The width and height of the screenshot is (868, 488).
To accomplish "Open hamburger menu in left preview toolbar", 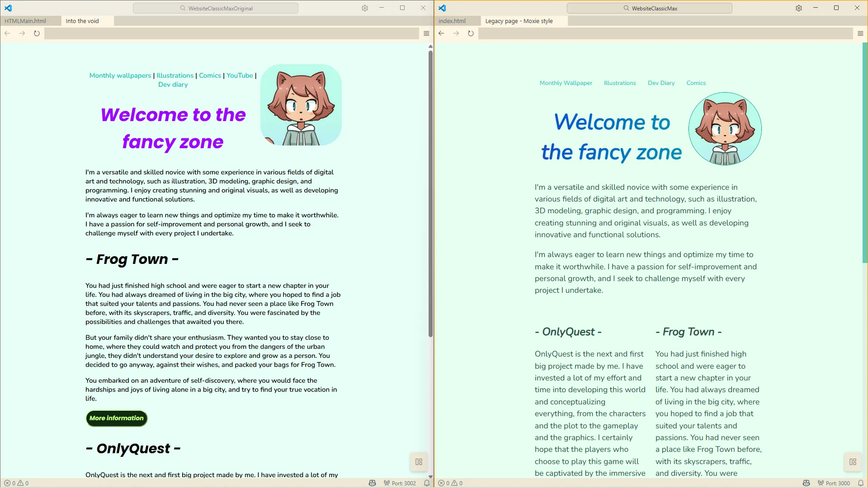I will [x=426, y=33].
